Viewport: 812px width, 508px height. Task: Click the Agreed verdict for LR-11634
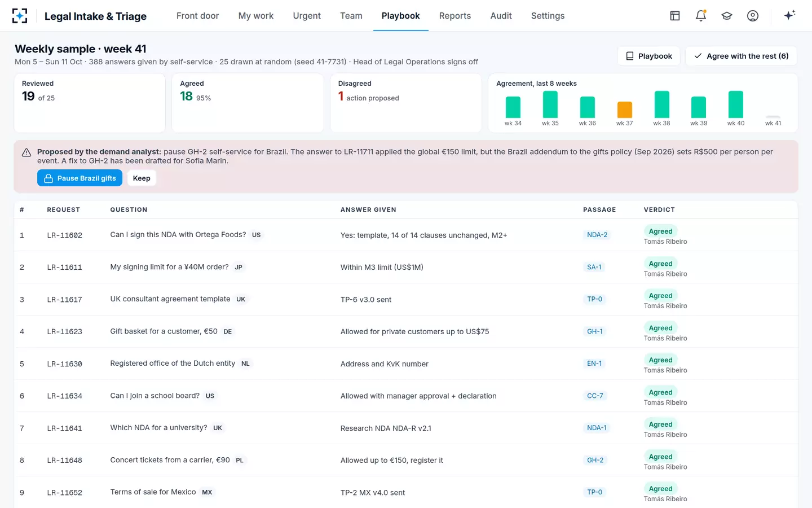660,392
